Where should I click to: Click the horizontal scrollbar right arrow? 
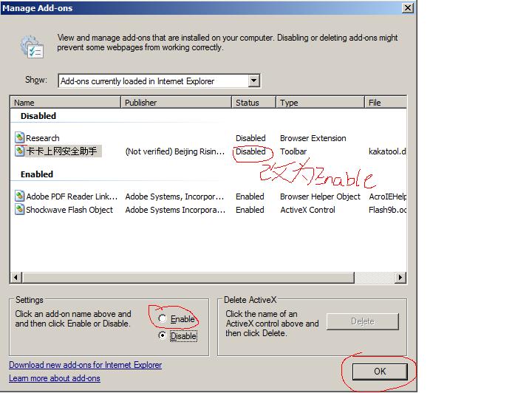[400, 277]
